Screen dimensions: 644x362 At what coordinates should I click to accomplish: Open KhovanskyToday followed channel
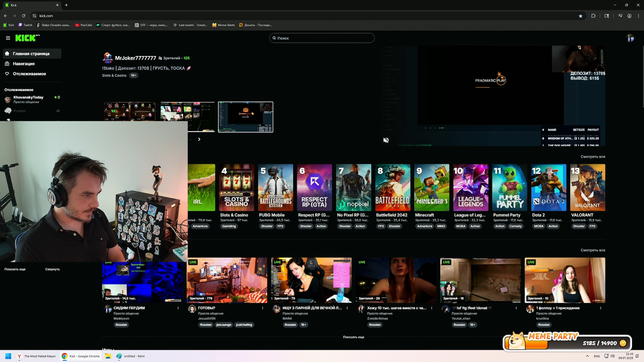32,100
